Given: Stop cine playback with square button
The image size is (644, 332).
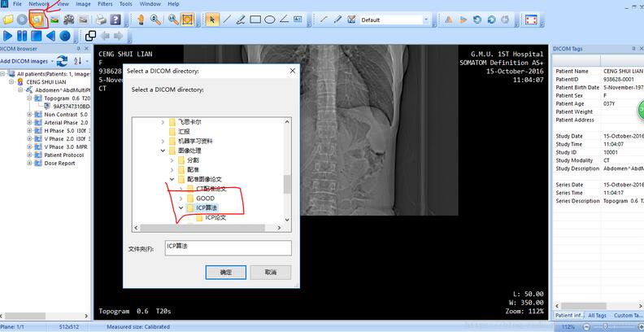Looking at the screenshot, I should click(37, 36).
